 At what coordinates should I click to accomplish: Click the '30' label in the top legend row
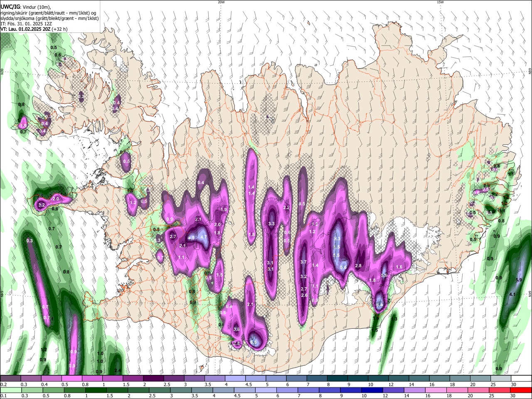tap(513, 384)
